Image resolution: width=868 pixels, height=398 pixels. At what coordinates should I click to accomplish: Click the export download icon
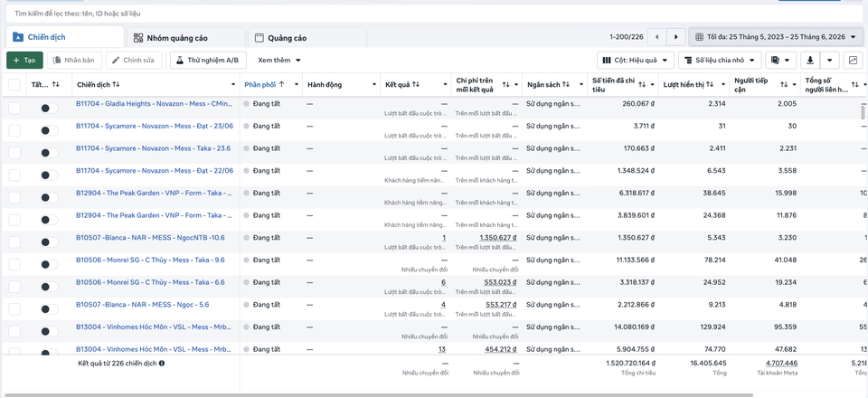810,60
